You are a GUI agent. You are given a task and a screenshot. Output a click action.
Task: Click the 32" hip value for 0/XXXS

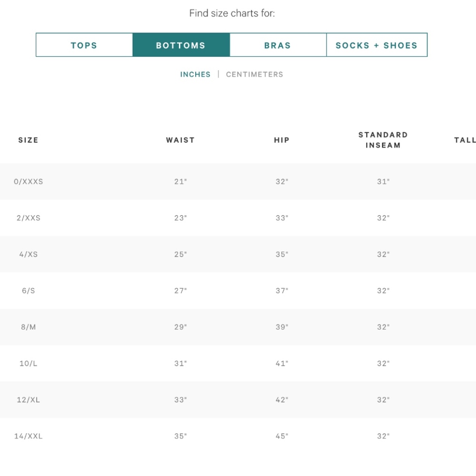(x=282, y=181)
